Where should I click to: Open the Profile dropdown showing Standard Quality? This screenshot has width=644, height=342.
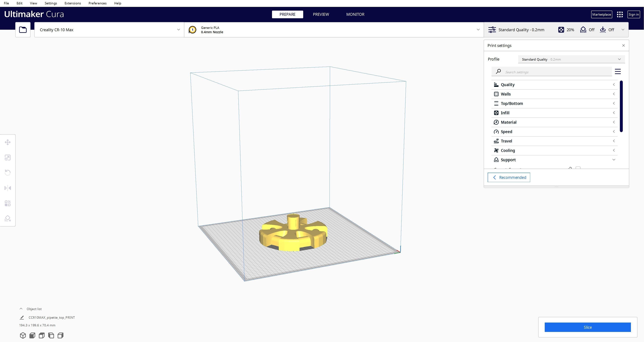(x=571, y=59)
